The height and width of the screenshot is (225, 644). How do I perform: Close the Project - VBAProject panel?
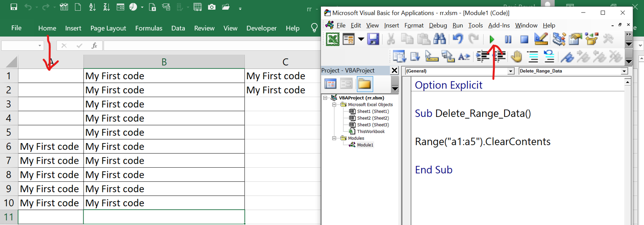pyautogui.click(x=394, y=71)
